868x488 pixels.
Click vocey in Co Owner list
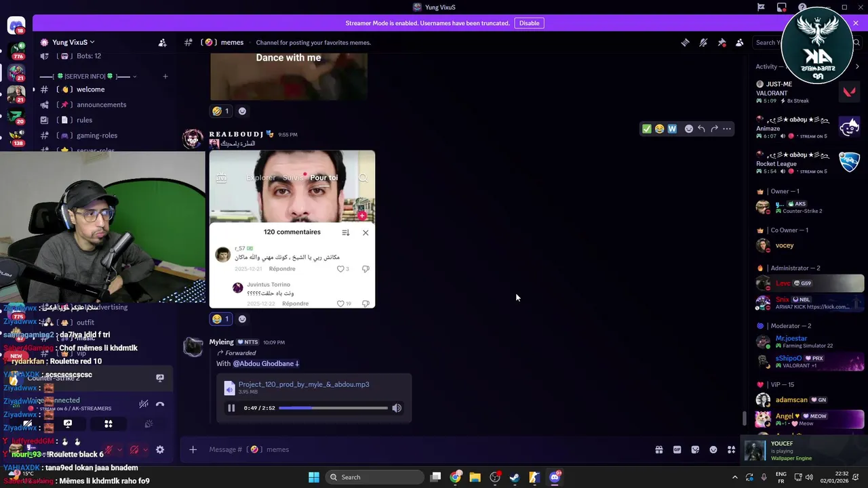(x=809, y=245)
